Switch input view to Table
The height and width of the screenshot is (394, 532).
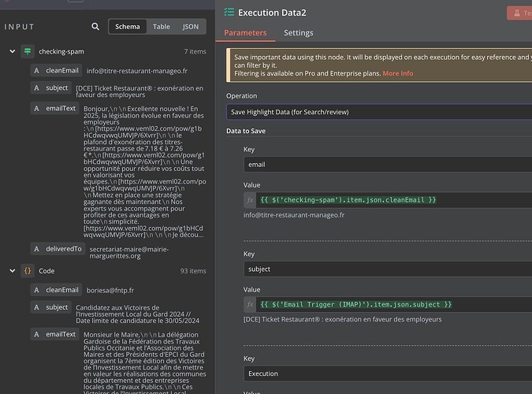coord(161,27)
